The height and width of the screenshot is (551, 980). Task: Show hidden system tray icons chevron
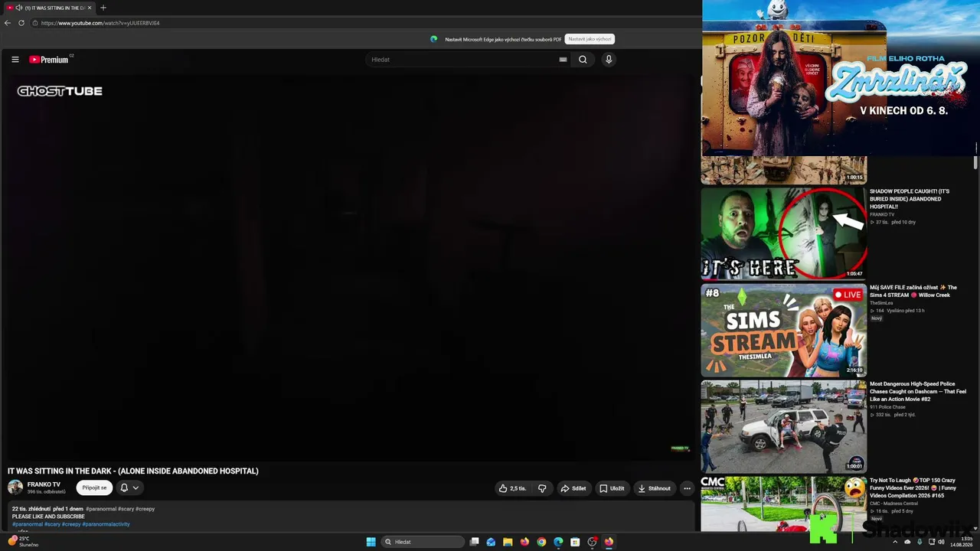tap(895, 542)
